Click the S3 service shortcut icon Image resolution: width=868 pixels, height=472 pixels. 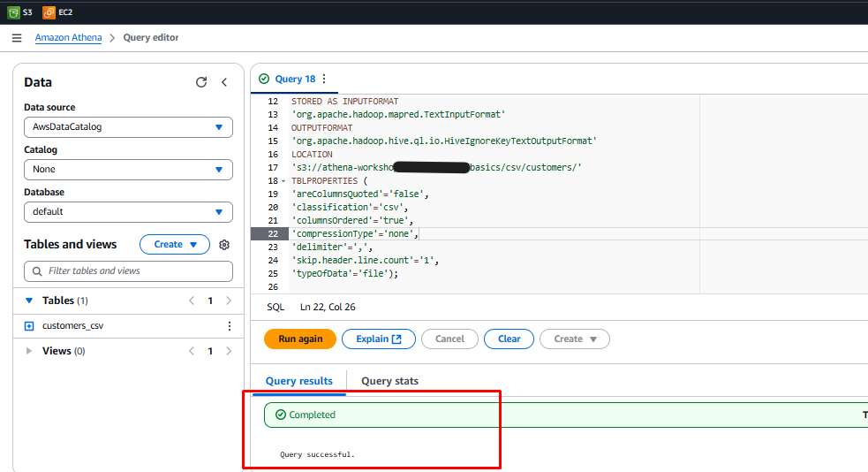click(x=13, y=12)
